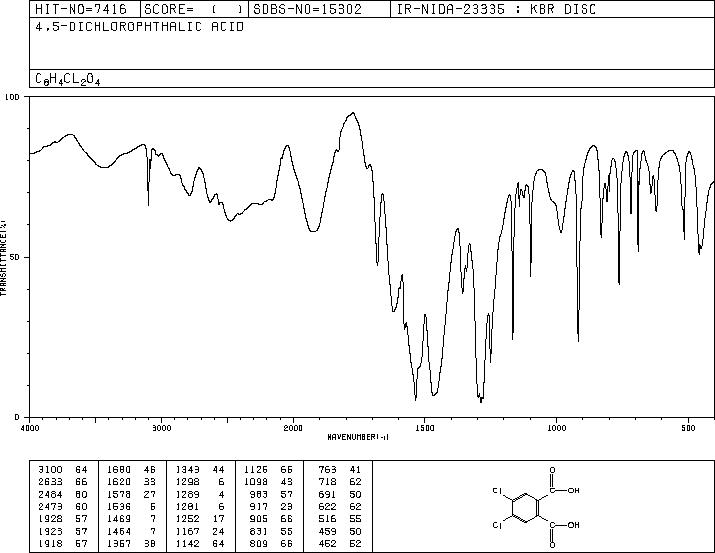This screenshot has height=553, width=715.
Task: Click the IR-NIDA-23335 : KBR DISC label
Action: 496,9
